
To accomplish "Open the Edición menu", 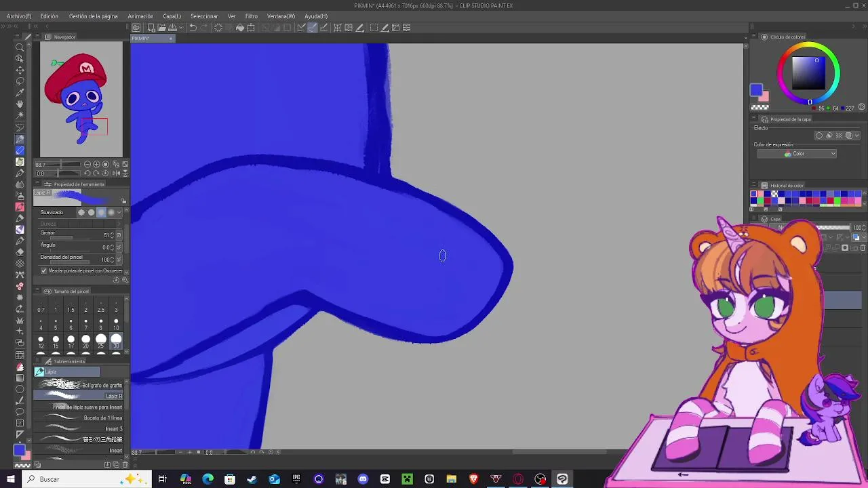I will click(50, 16).
